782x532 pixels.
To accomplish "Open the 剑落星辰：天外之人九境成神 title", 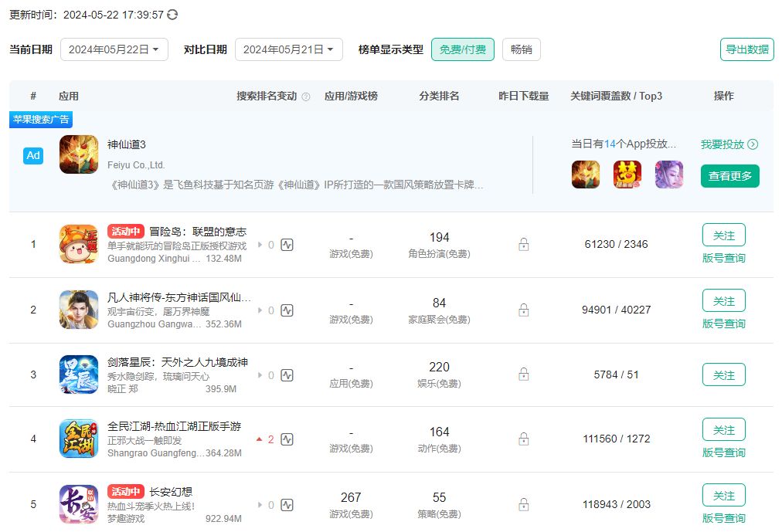I will point(178,362).
